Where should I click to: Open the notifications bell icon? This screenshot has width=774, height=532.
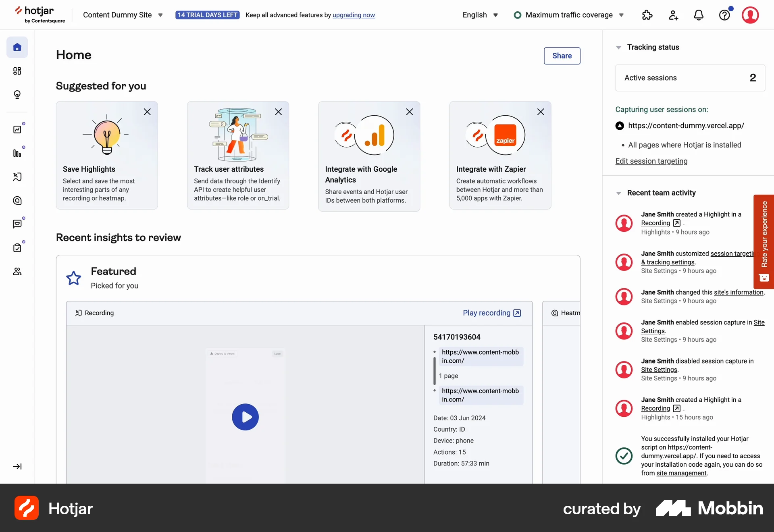(x=699, y=15)
